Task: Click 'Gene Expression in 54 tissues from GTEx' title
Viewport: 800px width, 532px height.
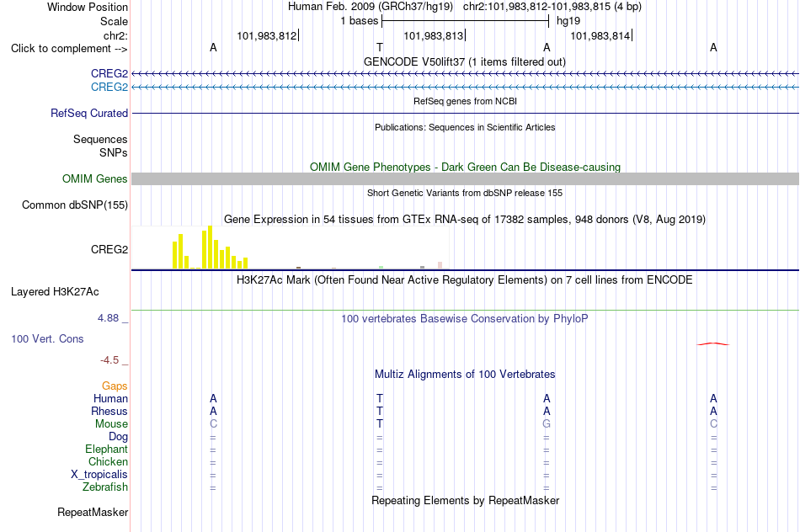Action: (465, 220)
